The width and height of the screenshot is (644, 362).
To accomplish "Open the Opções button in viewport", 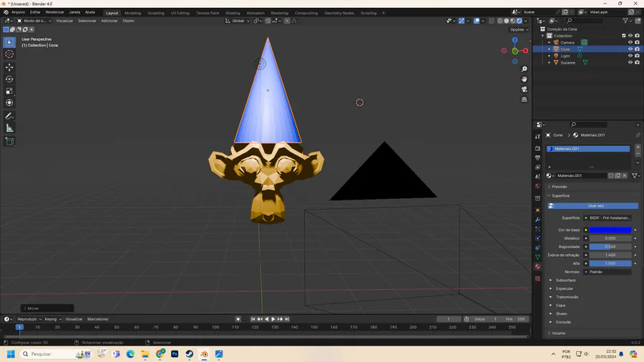I will point(519,29).
